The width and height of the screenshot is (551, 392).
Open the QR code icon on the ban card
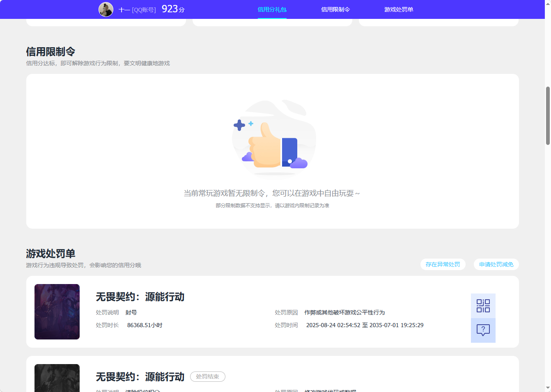point(483,306)
